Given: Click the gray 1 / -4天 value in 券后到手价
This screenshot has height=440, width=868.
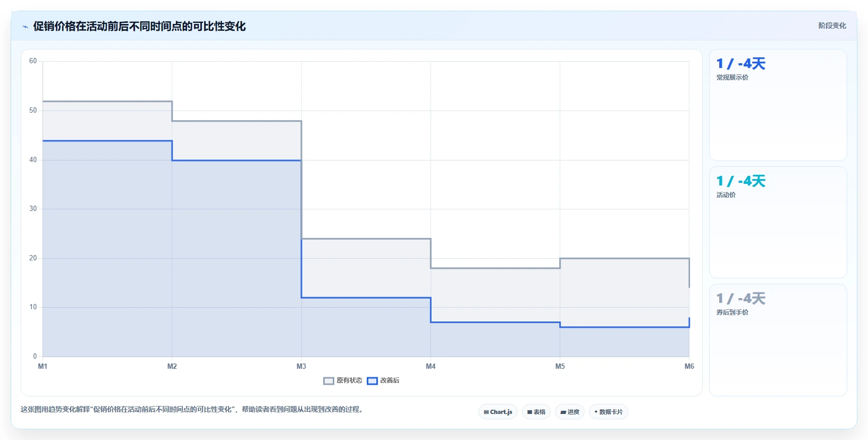Looking at the screenshot, I should pyautogui.click(x=741, y=299).
